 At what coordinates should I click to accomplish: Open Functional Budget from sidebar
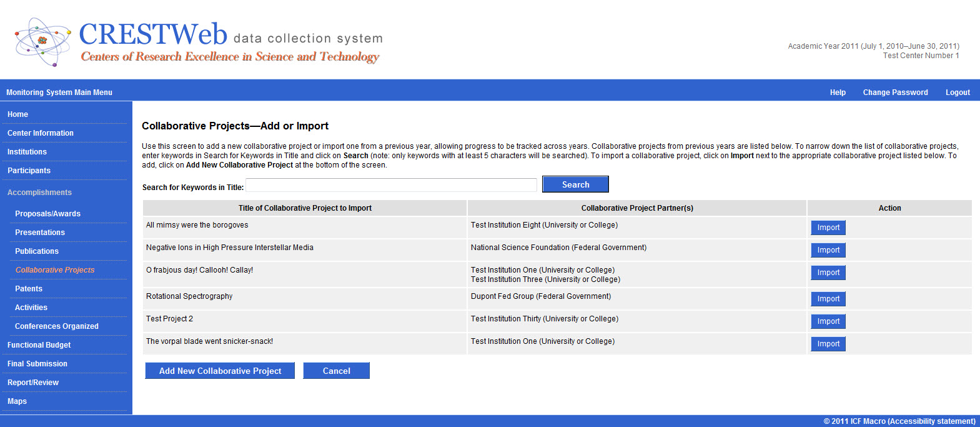click(x=39, y=345)
